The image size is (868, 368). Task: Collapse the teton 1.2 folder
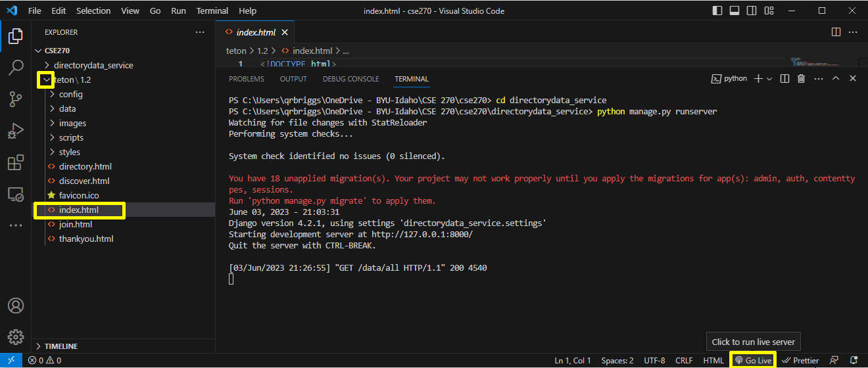tap(46, 80)
